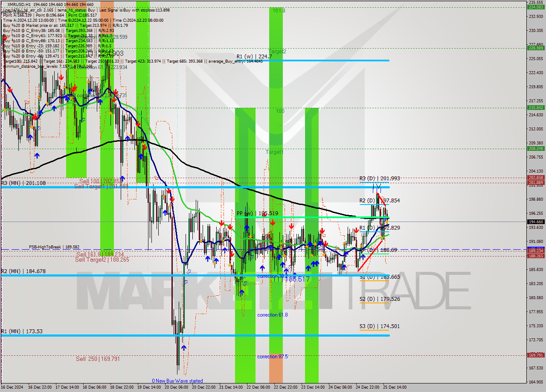The width and height of the screenshot is (546, 392).
Task: Click the 'Point A:166.339' info line
Action: point(17,15)
